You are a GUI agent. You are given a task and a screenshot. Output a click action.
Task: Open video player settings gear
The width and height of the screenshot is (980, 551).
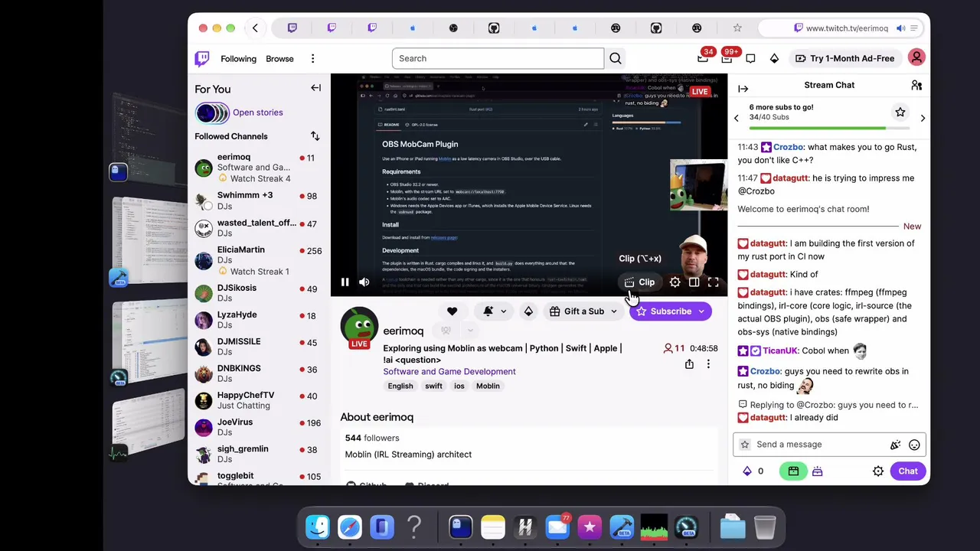pos(675,282)
